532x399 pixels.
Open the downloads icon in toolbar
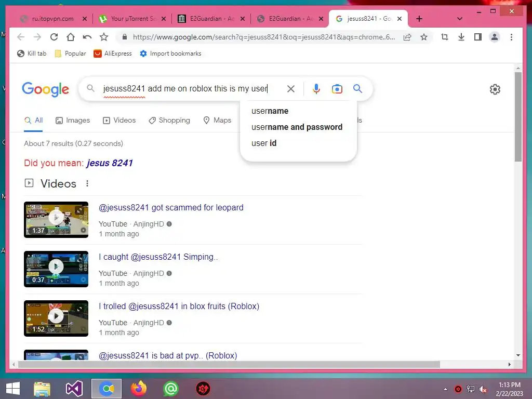click(461, 37)
